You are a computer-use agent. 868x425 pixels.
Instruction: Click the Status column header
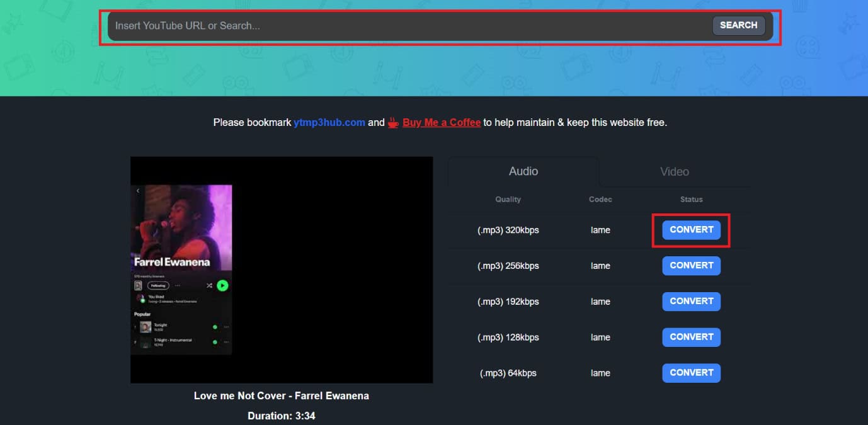click(x=691, y=199)
